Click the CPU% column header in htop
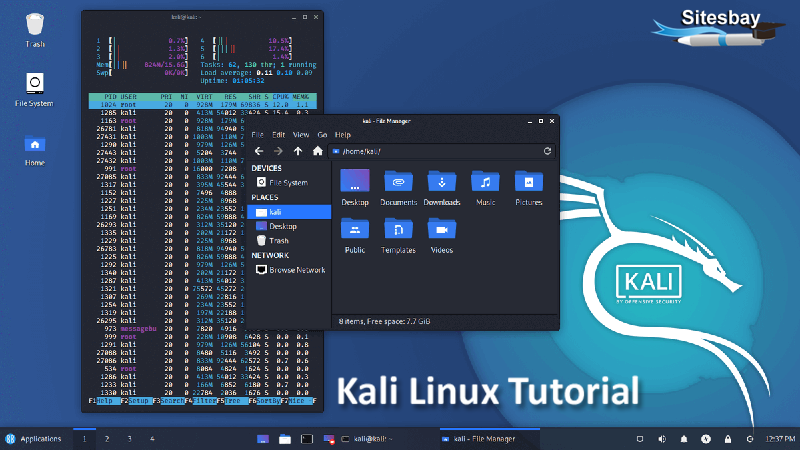 tap(280, 96)
